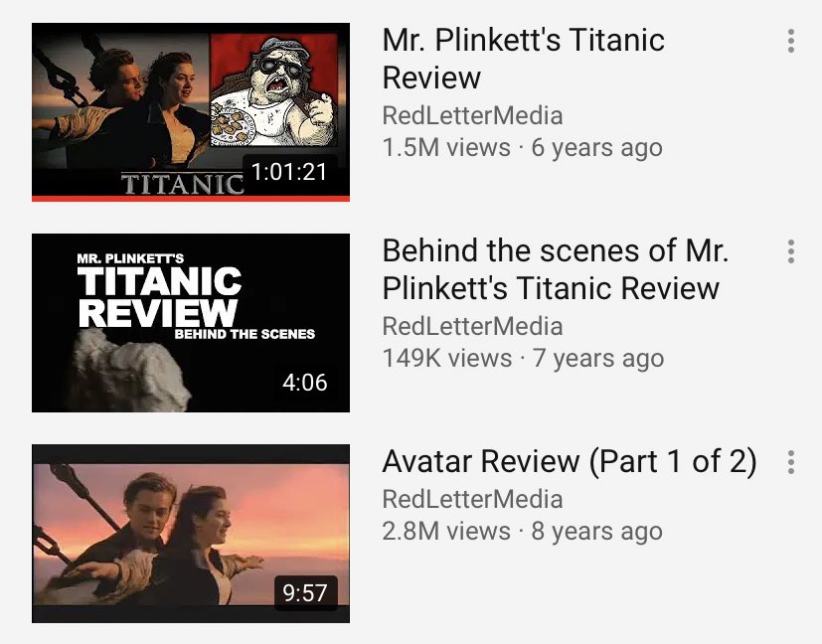822x644 pixels.
Task: Click the Mr. Plinkett cartoon character image
Action: 274,90
